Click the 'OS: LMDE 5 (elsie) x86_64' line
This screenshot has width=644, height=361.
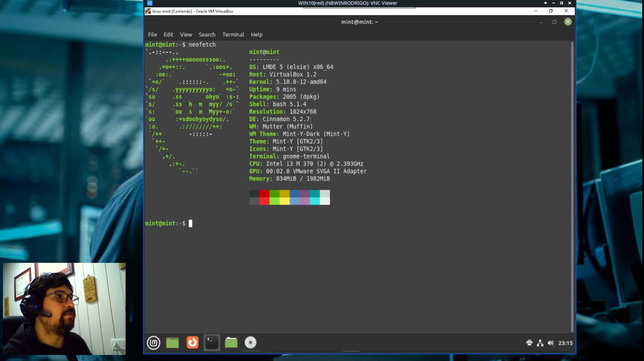point(291,67)
